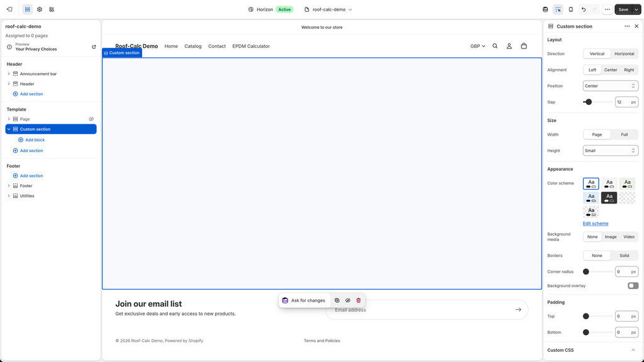Expand the Utilities section item

[x=9, y=196]
